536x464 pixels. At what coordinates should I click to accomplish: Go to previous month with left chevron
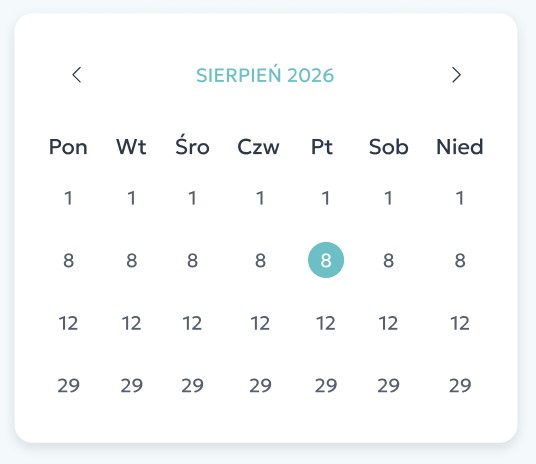click(77, 75)
